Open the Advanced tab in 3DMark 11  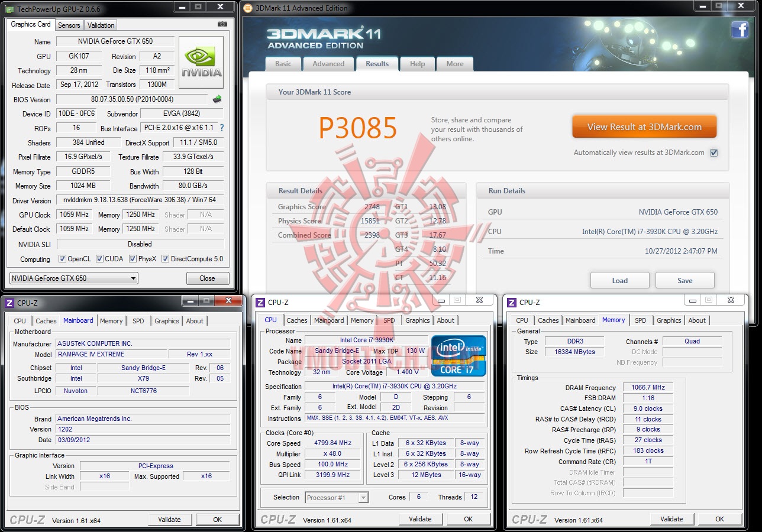(328, 64)
